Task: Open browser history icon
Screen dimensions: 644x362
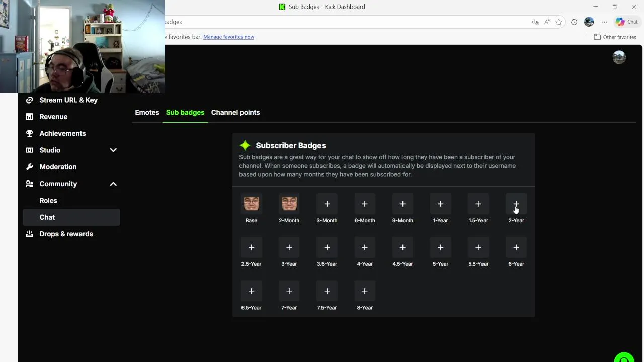Action: coord(574,22)
